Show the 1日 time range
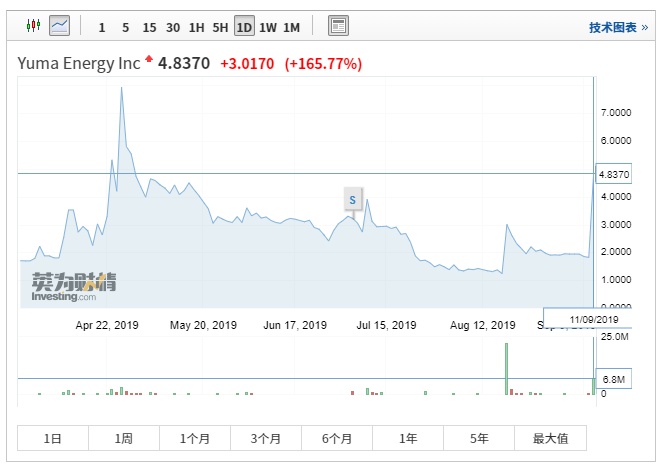664x469 pixels. tap(53, 438)
